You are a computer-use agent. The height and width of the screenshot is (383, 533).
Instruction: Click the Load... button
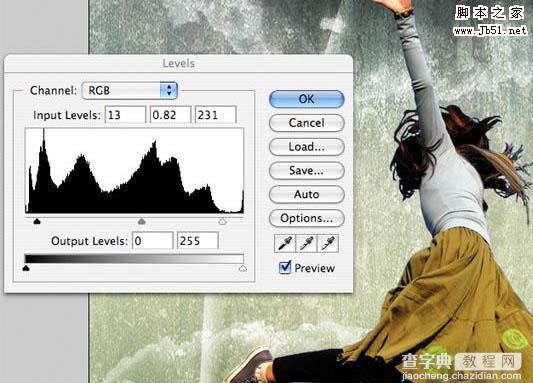click(x=307, y=147)
